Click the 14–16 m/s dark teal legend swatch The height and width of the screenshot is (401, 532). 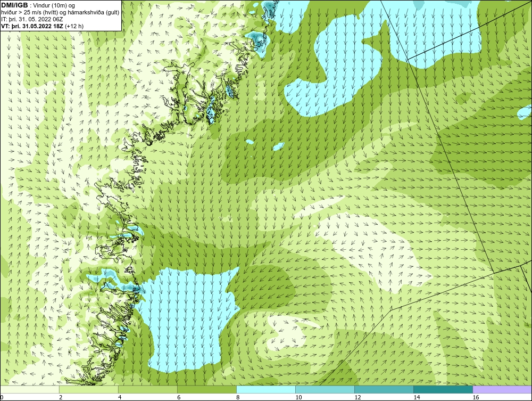pos(443,389)
